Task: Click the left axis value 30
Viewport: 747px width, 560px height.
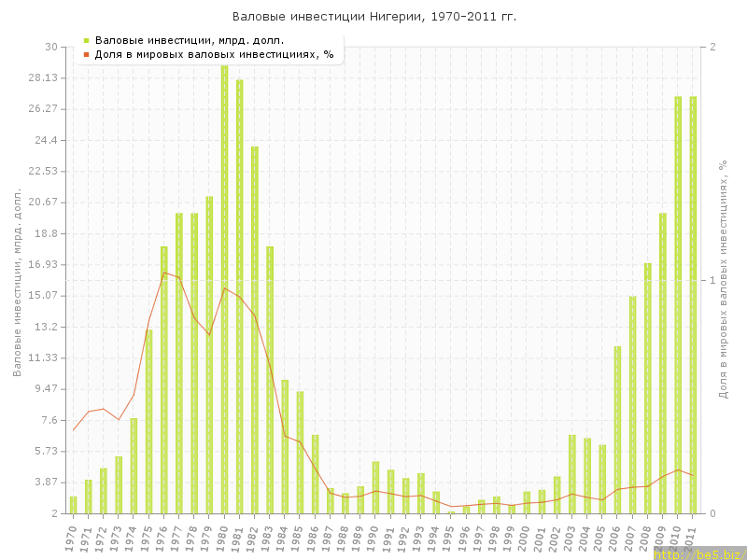Action: pos(50,47)
